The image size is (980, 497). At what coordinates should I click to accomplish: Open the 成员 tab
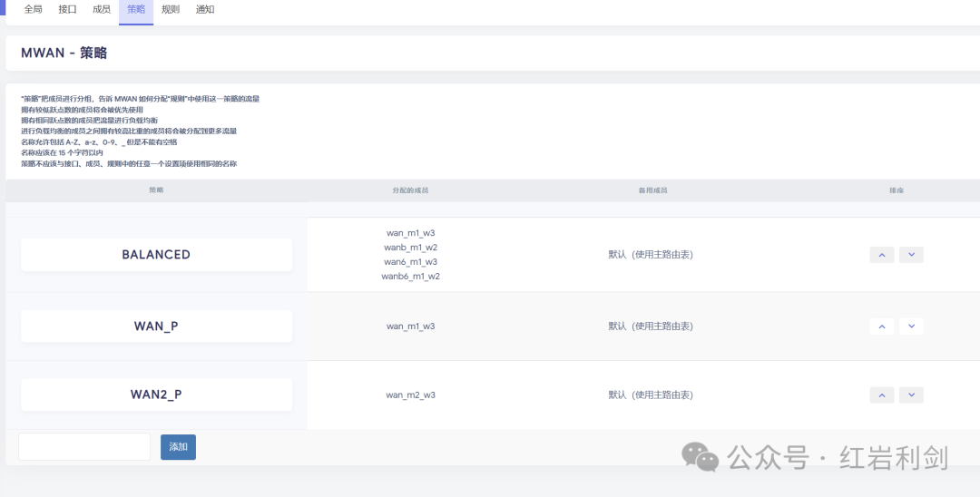tap(102, 10)
